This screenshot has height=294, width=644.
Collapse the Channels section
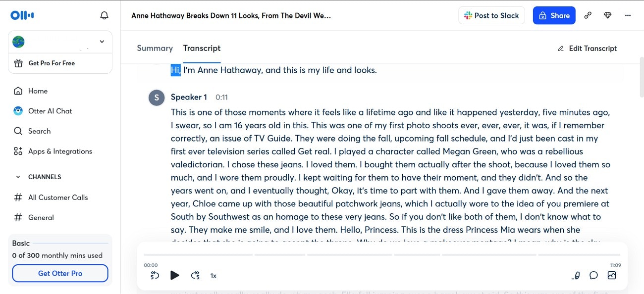point(18,177)
